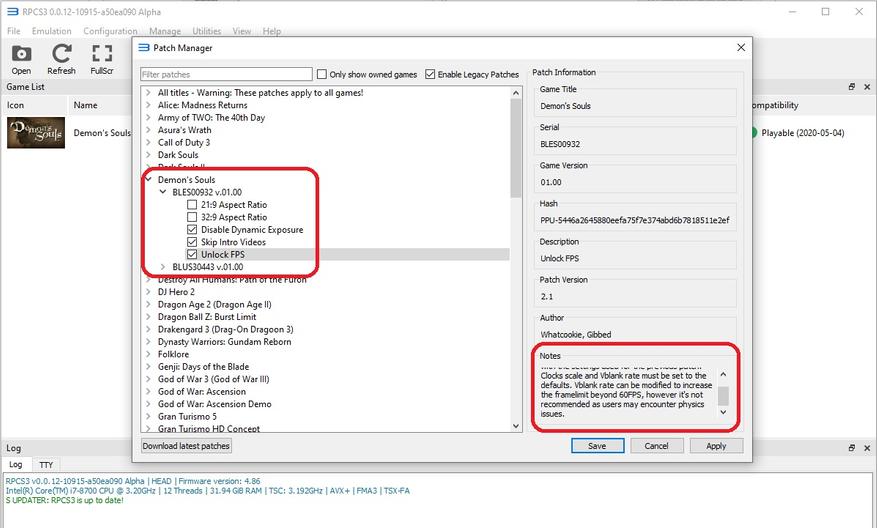Select Gran Turismo 5 row

[187, 416]
